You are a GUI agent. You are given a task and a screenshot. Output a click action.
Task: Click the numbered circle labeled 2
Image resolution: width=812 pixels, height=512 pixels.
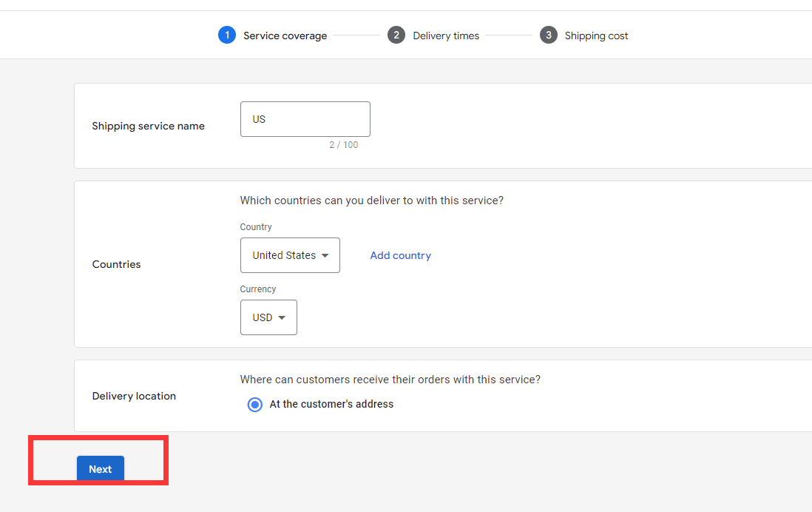[x=397, y=35]
